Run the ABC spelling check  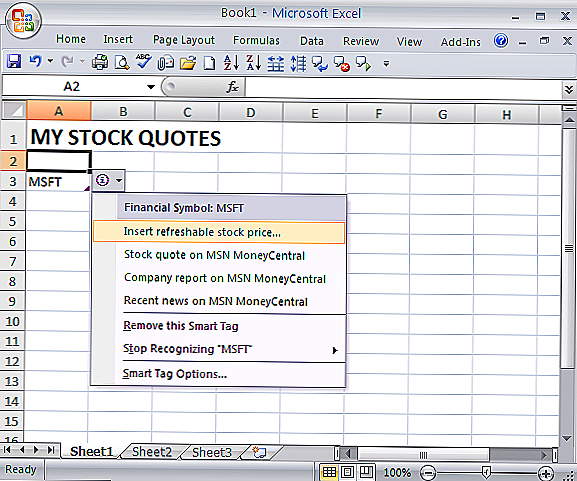(143, 61)
